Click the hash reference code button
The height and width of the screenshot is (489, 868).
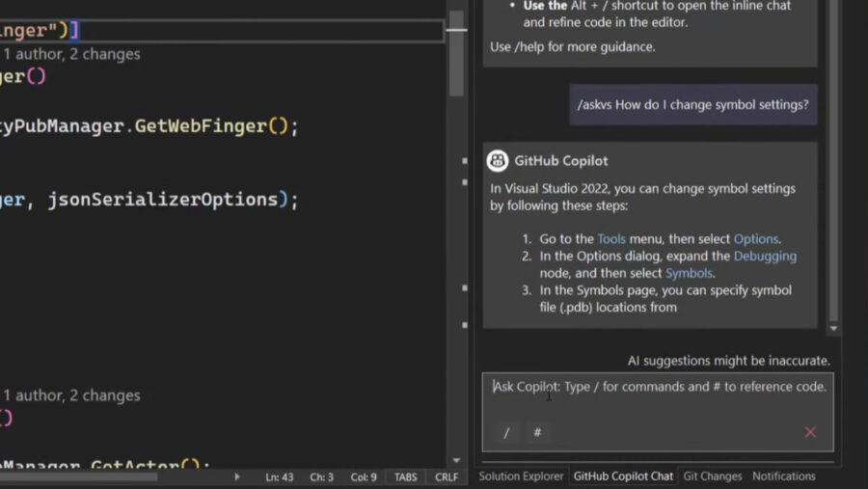click(537, 432)
